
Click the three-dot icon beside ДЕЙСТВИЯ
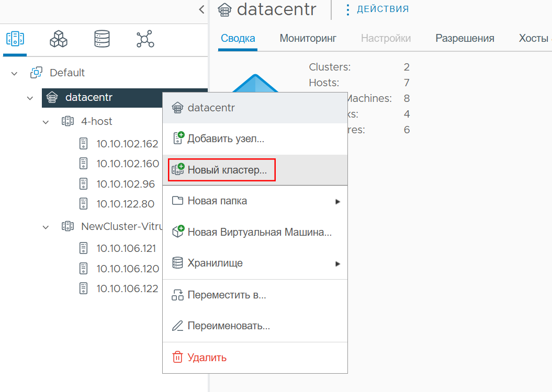(348, 9)
